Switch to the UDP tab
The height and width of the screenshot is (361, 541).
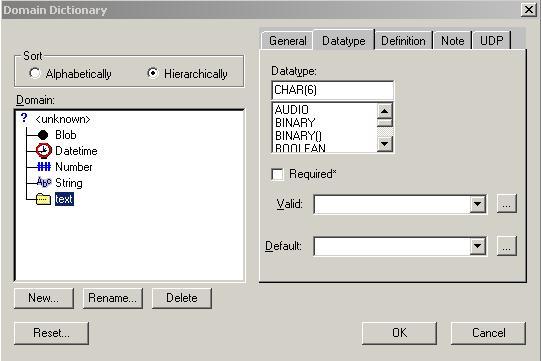pos(492,41)
